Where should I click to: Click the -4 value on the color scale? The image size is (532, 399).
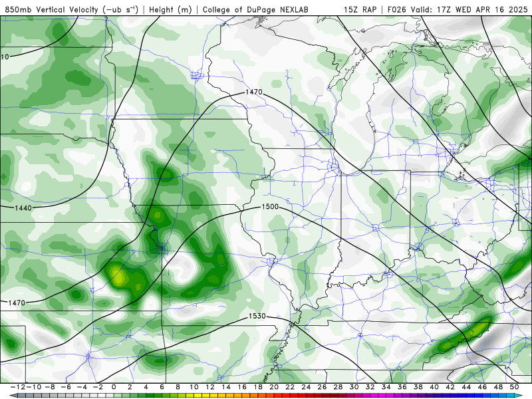82,387
